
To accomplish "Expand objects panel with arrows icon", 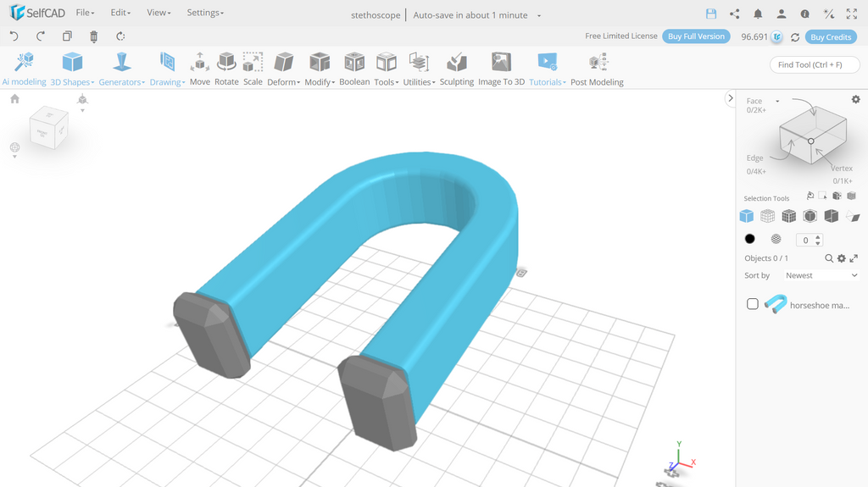I will point(854,258).
